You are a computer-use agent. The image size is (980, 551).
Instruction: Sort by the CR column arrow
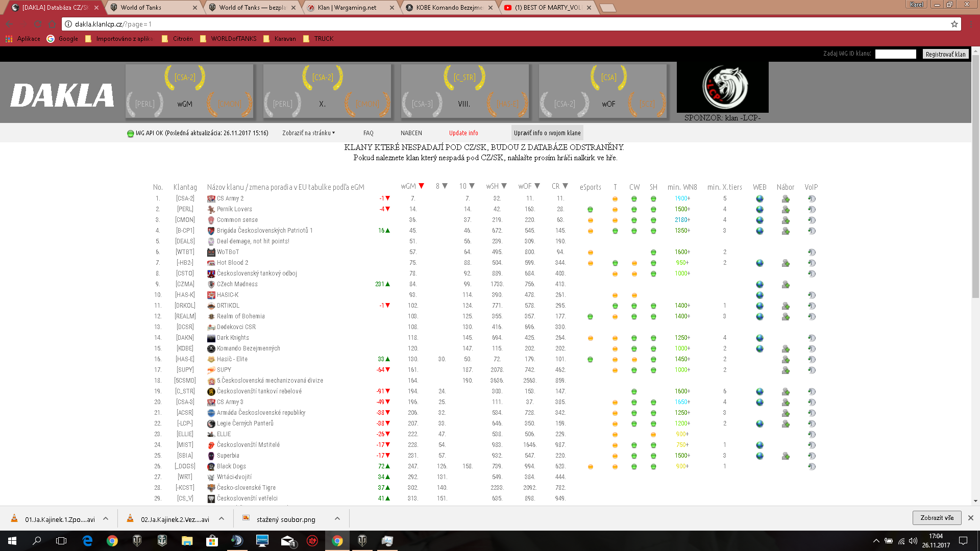[565, 187]
